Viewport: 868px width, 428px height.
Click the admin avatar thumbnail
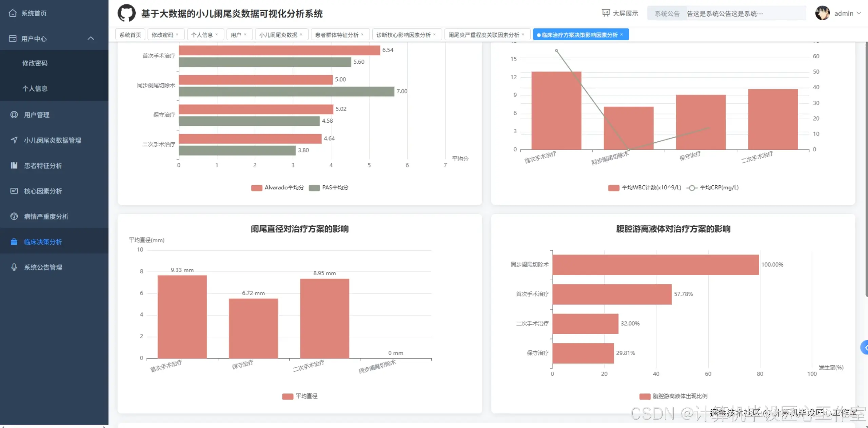tap(822, 13)
